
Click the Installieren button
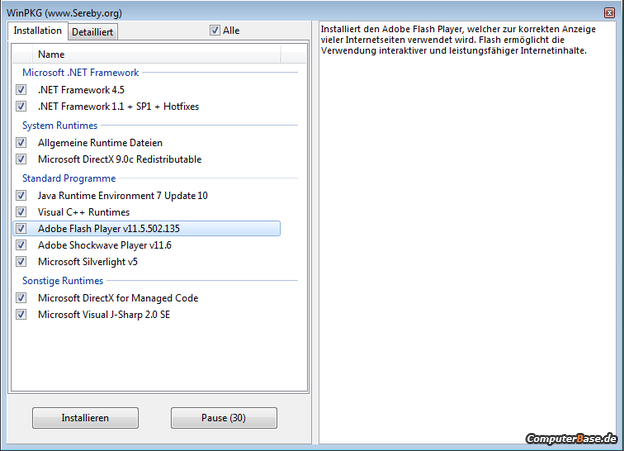85,418
